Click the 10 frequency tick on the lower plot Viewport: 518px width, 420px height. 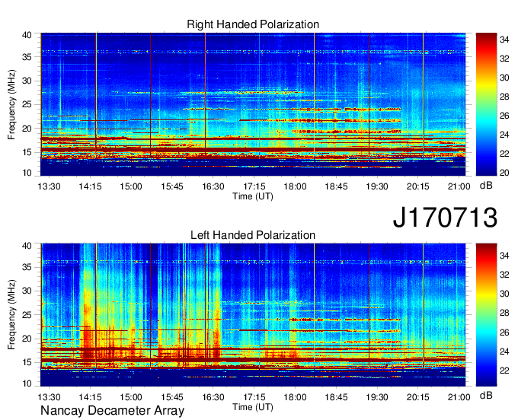pyautogui.click(x=27, y=383)
